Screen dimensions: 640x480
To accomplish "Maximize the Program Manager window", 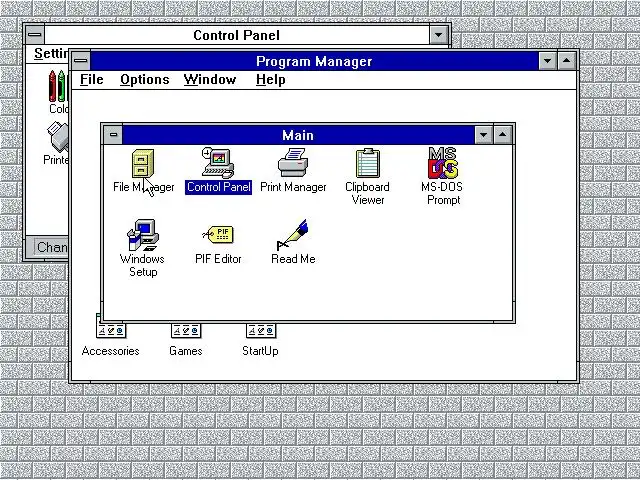I will (567, 61).
